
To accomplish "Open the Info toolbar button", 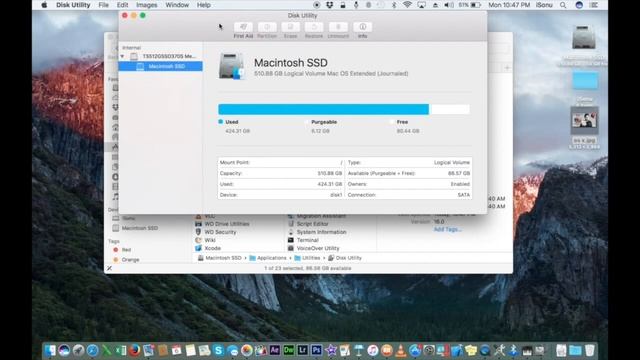I will 362,27.
